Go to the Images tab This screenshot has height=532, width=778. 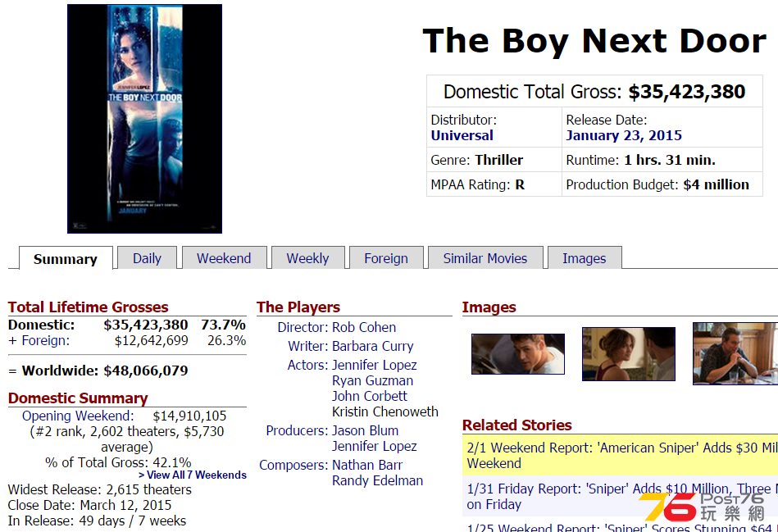tap(584, 258)
